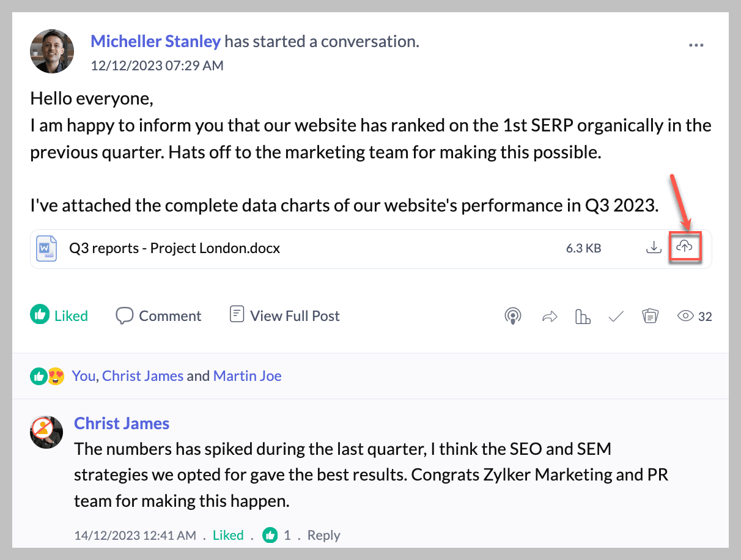Click the stacked notes icon
Screen dimensions: 741x560
coord(650,316)
